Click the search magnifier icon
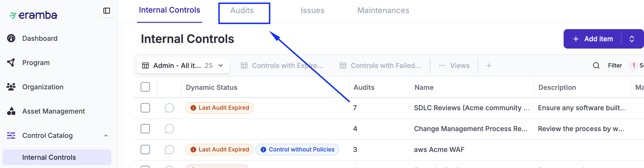Screen dimensions: 644x168 point(596,66)
